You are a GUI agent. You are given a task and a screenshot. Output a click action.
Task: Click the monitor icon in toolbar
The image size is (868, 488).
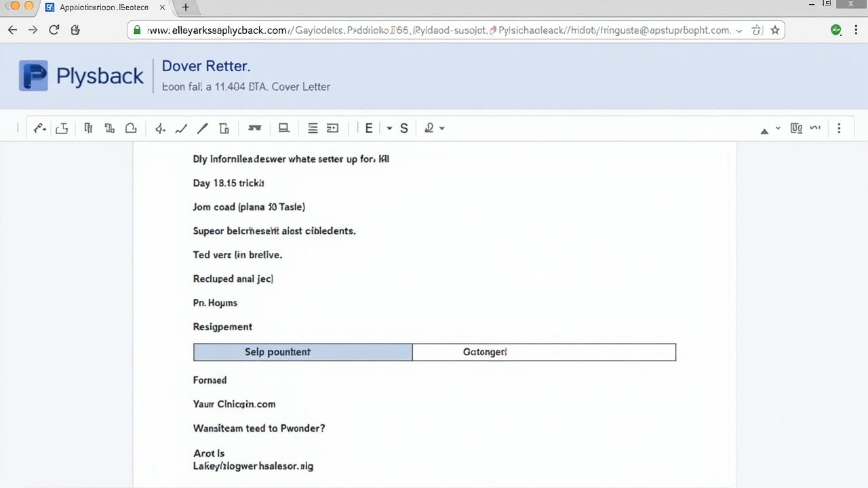tap(284, 128)
